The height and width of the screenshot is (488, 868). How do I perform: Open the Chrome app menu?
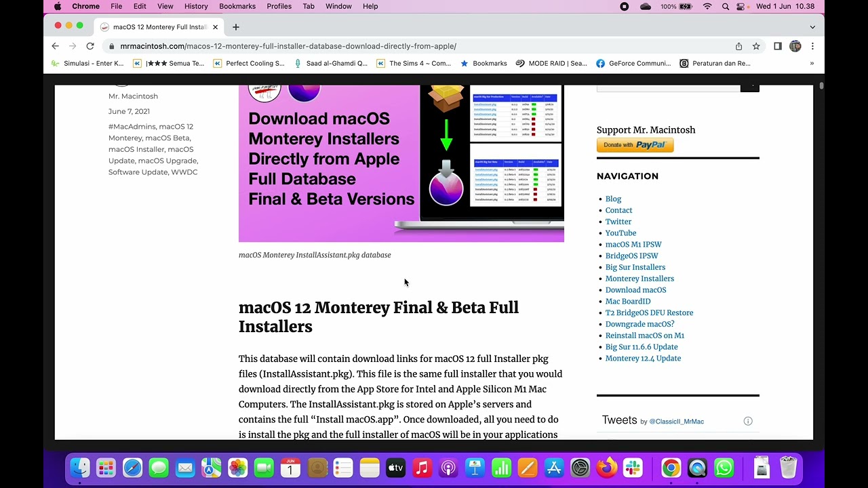point(86,6)
